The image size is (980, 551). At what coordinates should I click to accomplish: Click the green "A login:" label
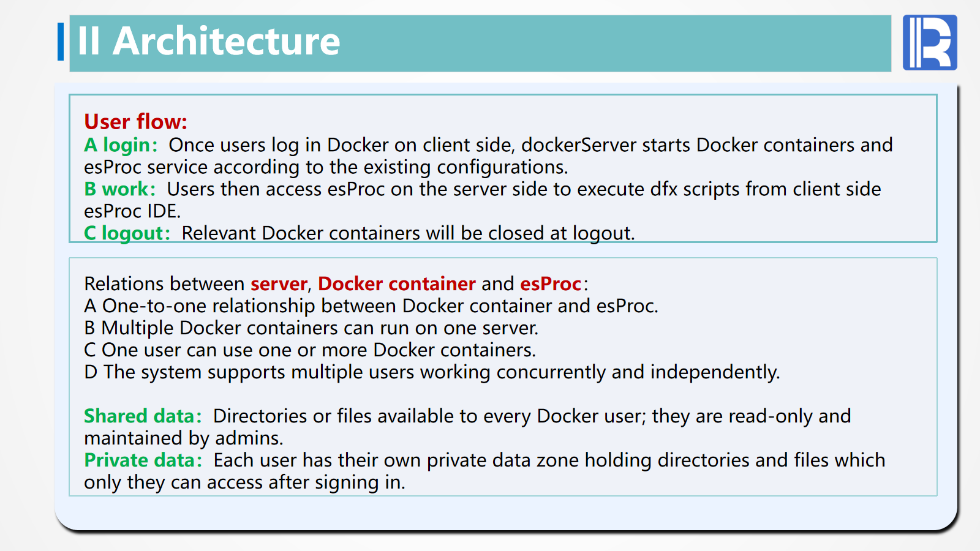(121, 145)
